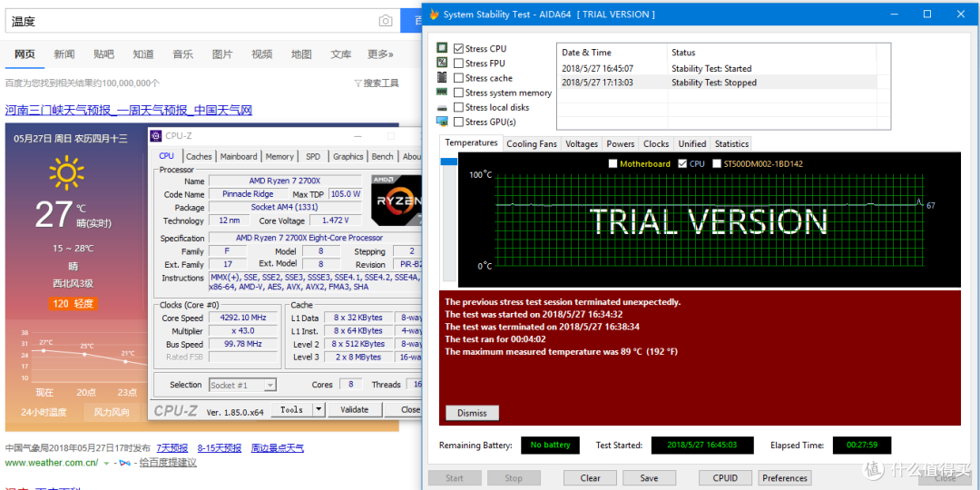Click Validate in CPU-Z
This screenshot has height=490, width=980.
pyautogui.click(x=355, y=409)
